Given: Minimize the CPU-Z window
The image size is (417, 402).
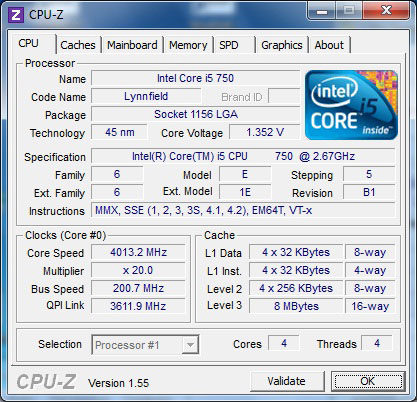Looking at the screenshot, I should point(321,11).
